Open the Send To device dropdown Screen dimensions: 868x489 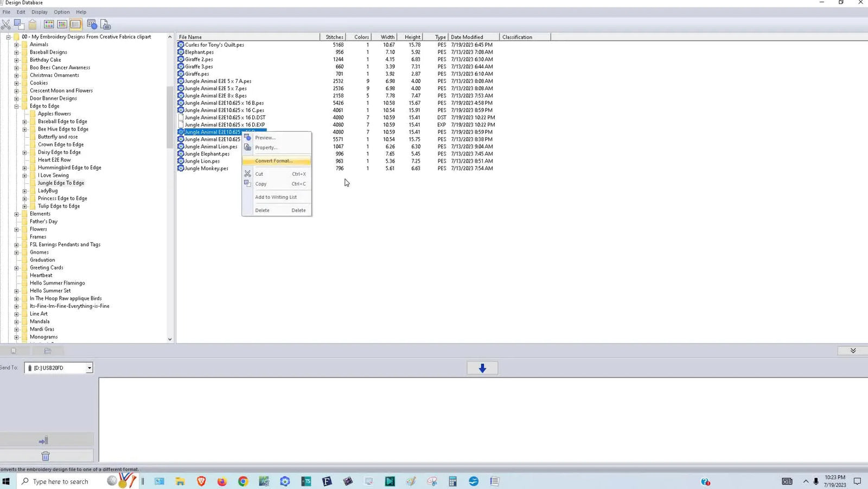[88, 368]
